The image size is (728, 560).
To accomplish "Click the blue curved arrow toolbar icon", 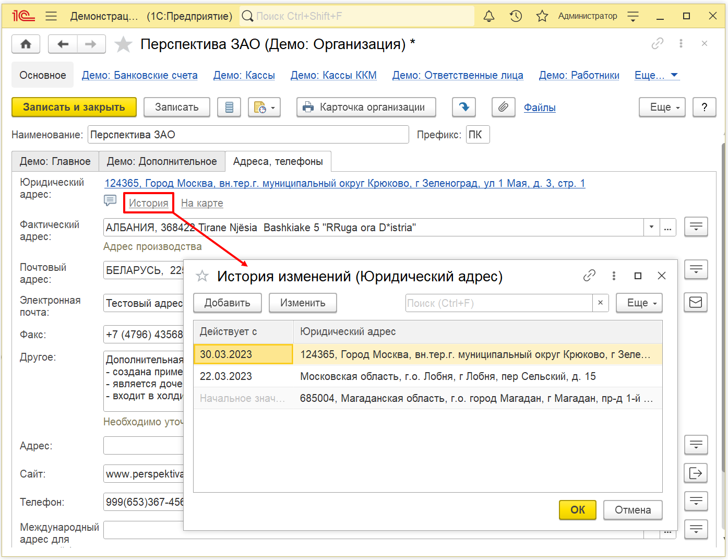I will pyautogui.click(x=464, y=107).
